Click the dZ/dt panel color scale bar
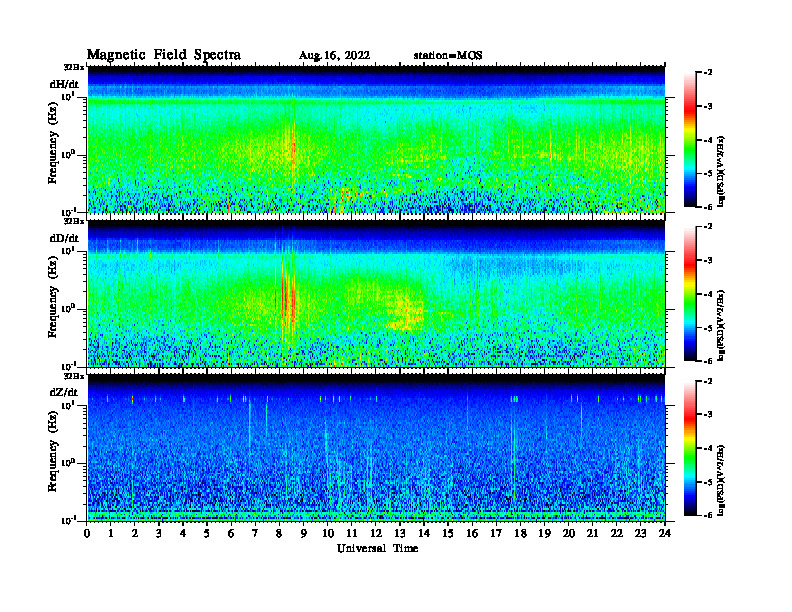 [x=690, y=448]
